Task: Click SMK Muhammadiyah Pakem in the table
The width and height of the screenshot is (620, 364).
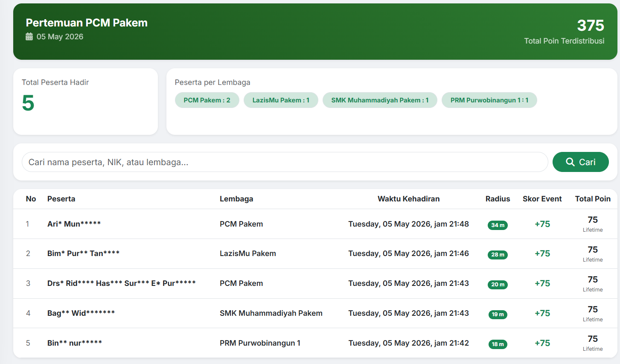Action: coord(271,313)
